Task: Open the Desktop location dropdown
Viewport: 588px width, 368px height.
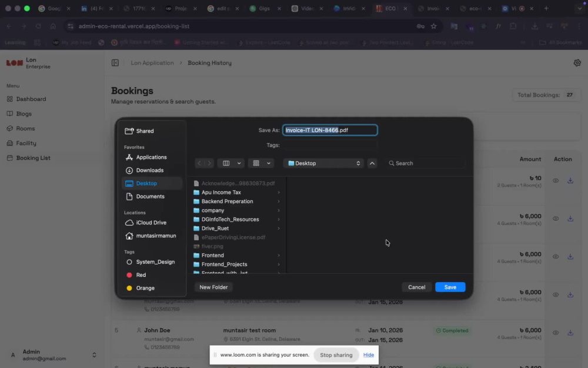Action: [323, 163]
